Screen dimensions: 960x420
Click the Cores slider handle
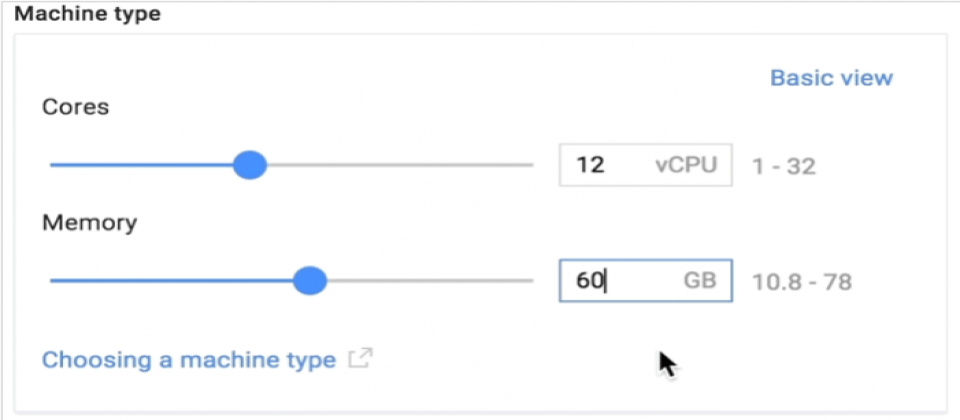pos(250,165)
